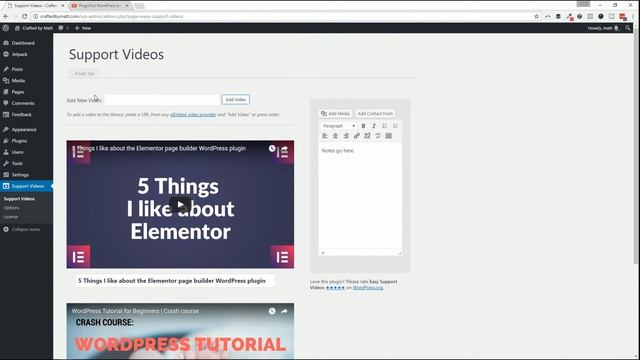Screen dimensions: 640x360
Task: Click the Insert link icon
Action: (357, 136)
